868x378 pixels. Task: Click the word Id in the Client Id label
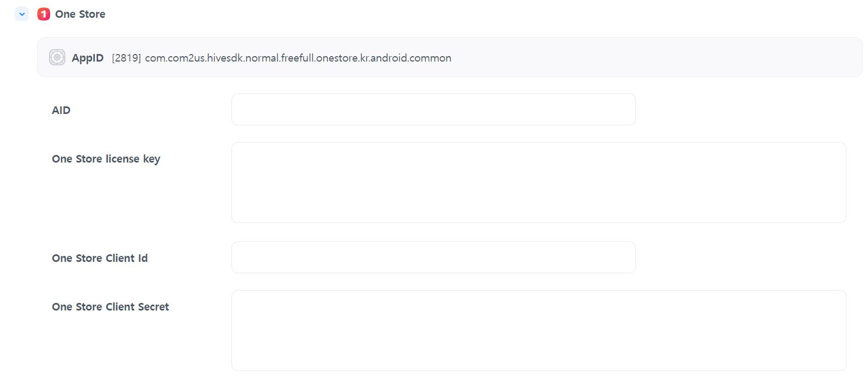click(x=142, y=258)
